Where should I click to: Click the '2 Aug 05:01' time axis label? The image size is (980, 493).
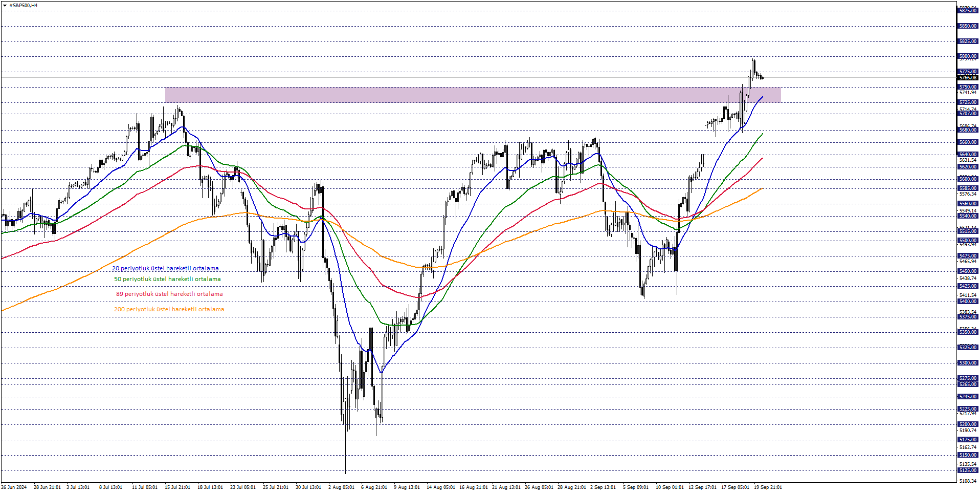(341, 487)
